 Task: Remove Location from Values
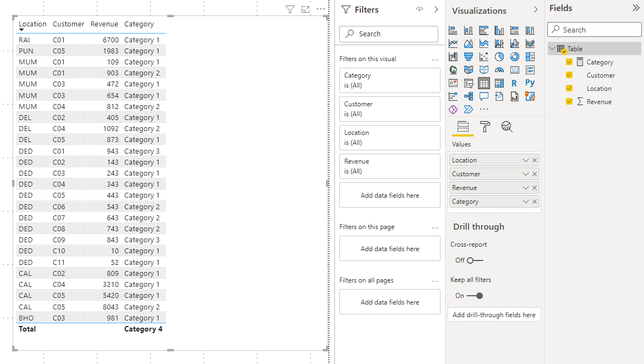tap(535, 160)
